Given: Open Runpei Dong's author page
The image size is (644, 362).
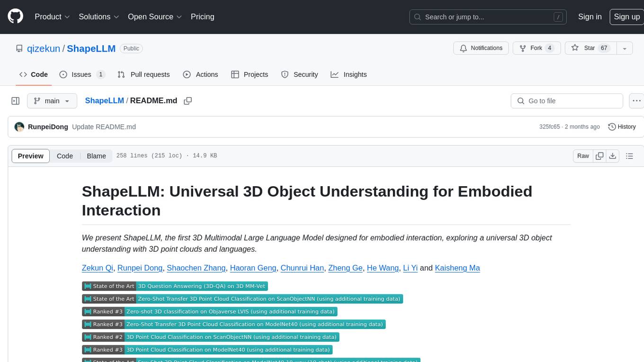Looking at the screenshot, I should (x=140, y=268).
